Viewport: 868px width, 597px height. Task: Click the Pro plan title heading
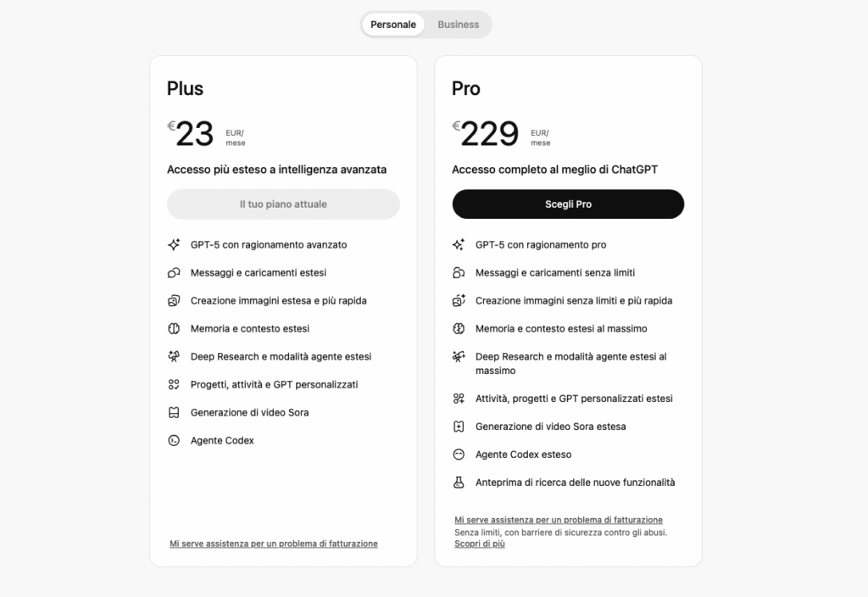click(x=466, y=89)
